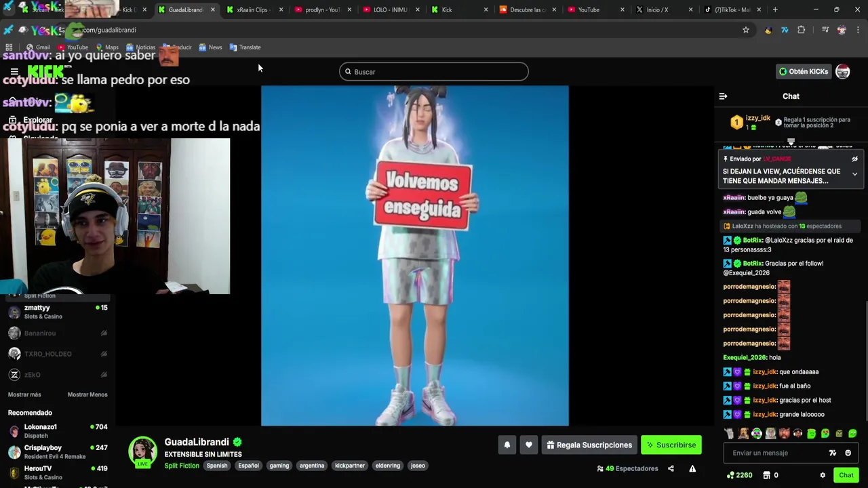Expand the gift leaderboard handle
The image size is (868, 488).
coord(791,142)
